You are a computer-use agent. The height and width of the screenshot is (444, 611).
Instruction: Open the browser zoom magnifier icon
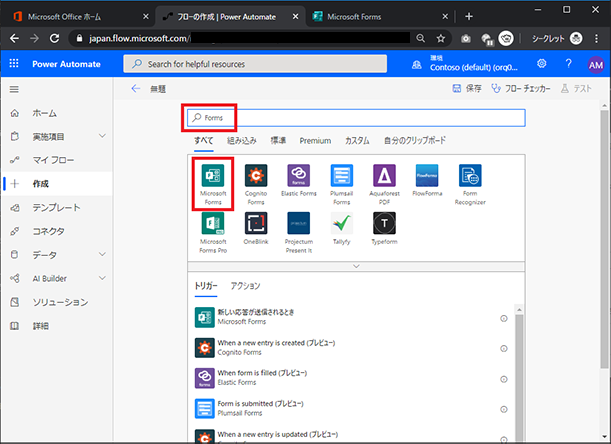[420, 38]
